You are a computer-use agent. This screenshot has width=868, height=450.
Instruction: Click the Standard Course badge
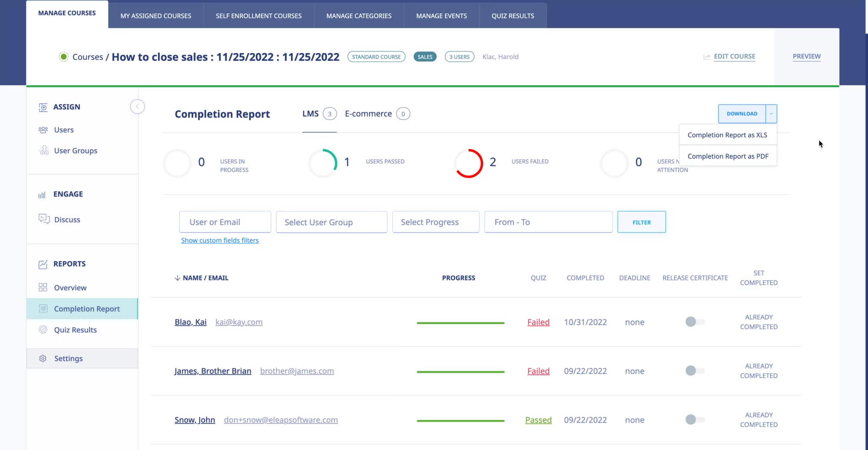coord(376,57)
